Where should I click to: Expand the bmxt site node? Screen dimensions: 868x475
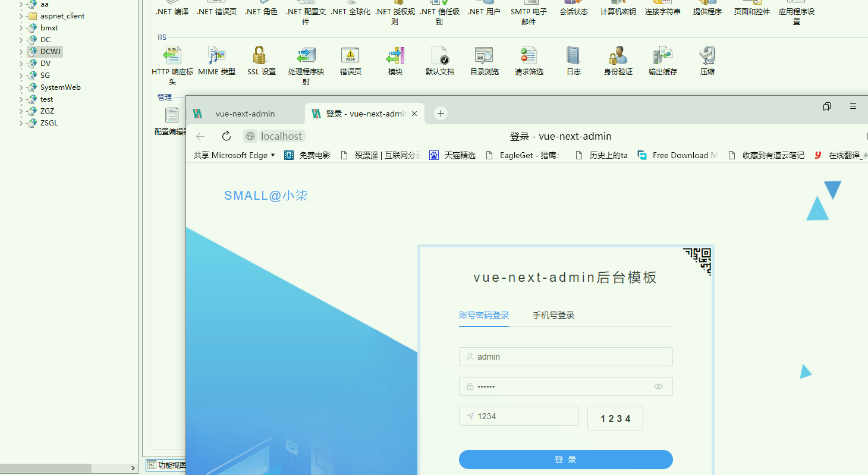point(21,28)
